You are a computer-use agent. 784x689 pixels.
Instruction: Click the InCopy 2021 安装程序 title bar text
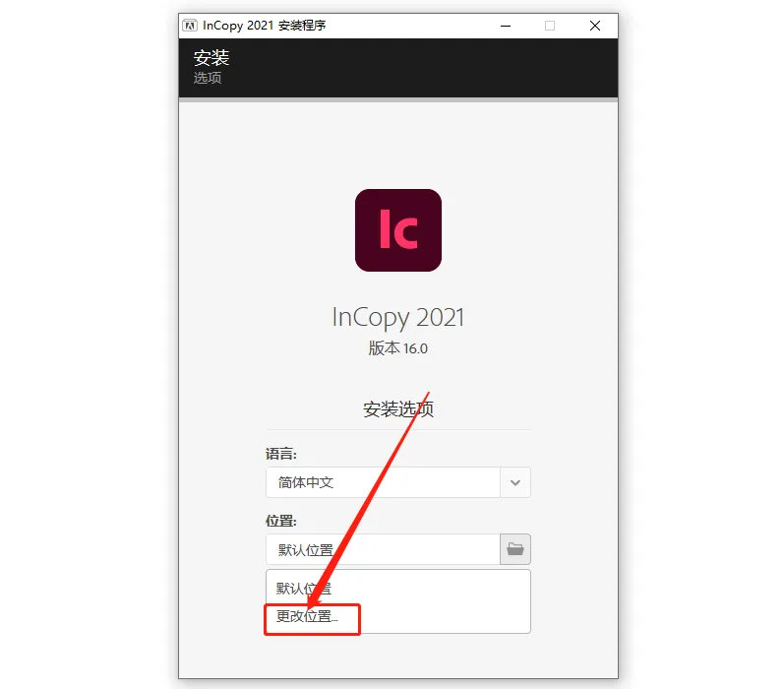point(264,26)
